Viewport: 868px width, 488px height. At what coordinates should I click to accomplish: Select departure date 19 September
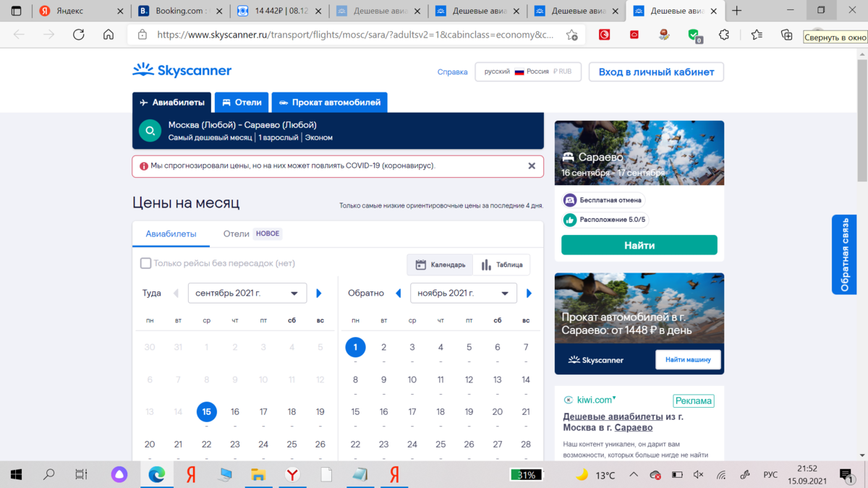(x=320, y=412)
